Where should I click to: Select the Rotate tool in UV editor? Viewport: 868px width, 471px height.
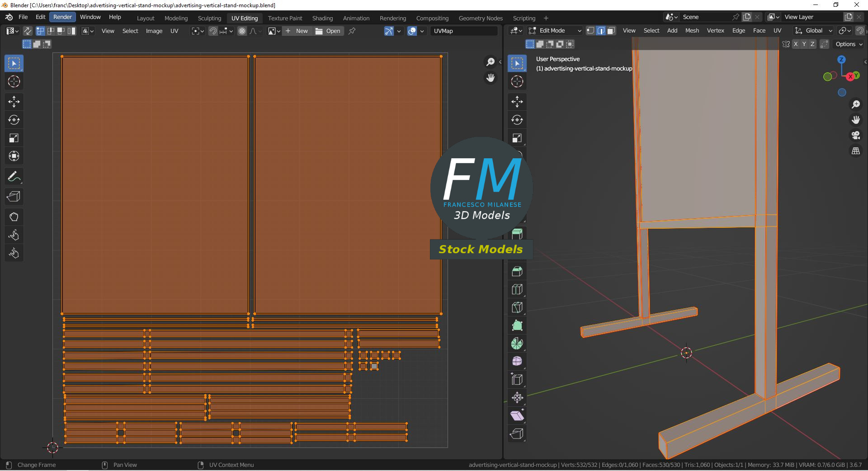pyautogui.click(x=14, y=120)
